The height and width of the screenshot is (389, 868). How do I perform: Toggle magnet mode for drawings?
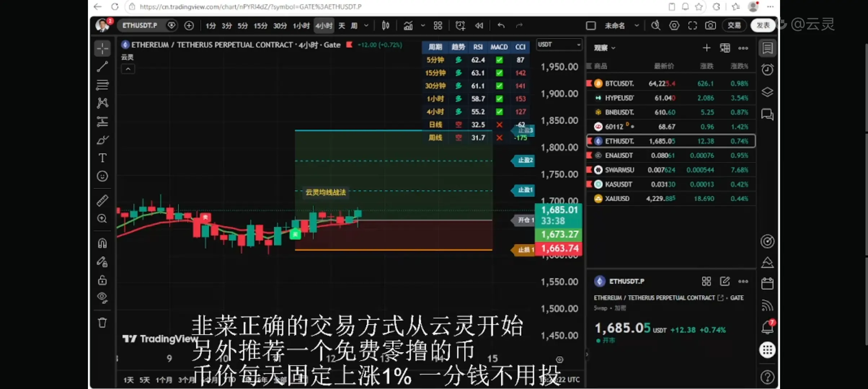pyautogui.click(x=102, y=243)
